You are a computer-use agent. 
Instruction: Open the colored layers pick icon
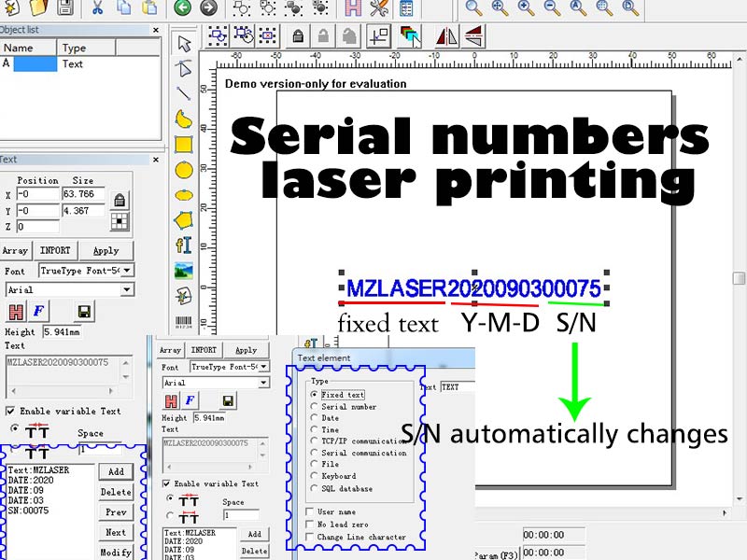410,36
